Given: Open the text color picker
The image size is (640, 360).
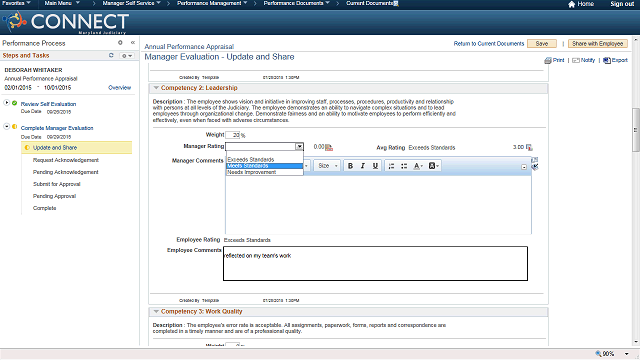Looking at the screenshot, I should tap(418, 166).
